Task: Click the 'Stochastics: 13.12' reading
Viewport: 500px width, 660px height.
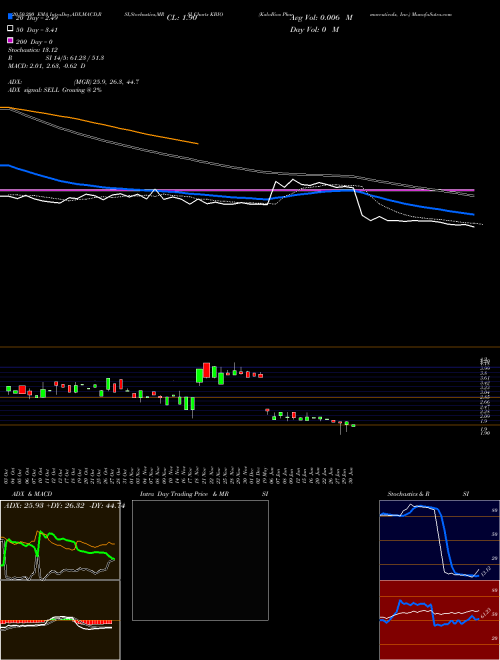Action: pyautogui.click(x=33, y=50)
